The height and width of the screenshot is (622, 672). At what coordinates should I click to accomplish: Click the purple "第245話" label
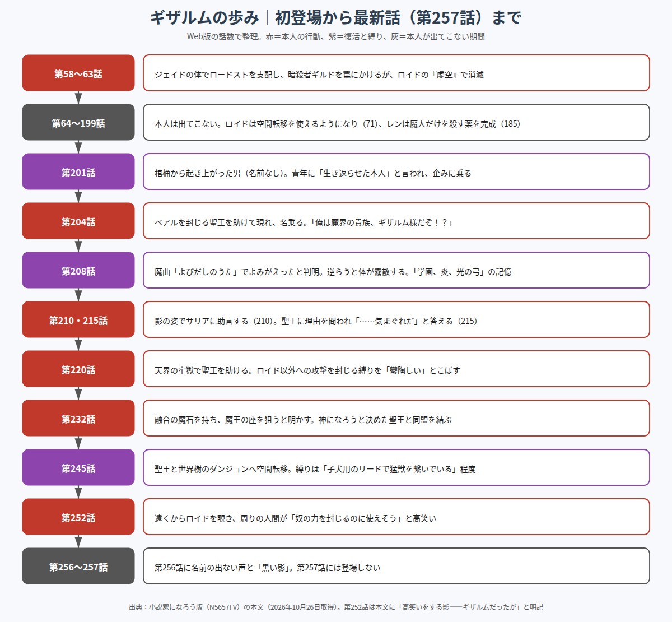coord(78,467)
